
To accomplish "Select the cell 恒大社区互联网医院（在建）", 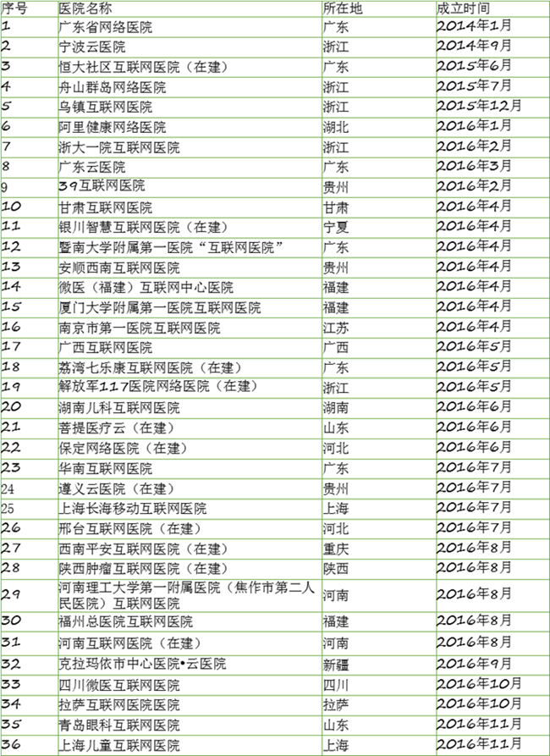I will click(x=190, y=67).
